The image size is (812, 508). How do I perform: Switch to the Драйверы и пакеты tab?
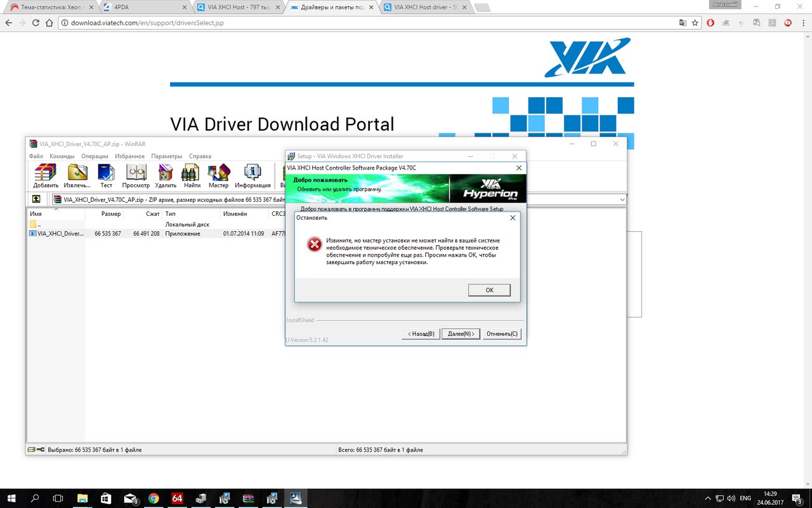(332, 7)
